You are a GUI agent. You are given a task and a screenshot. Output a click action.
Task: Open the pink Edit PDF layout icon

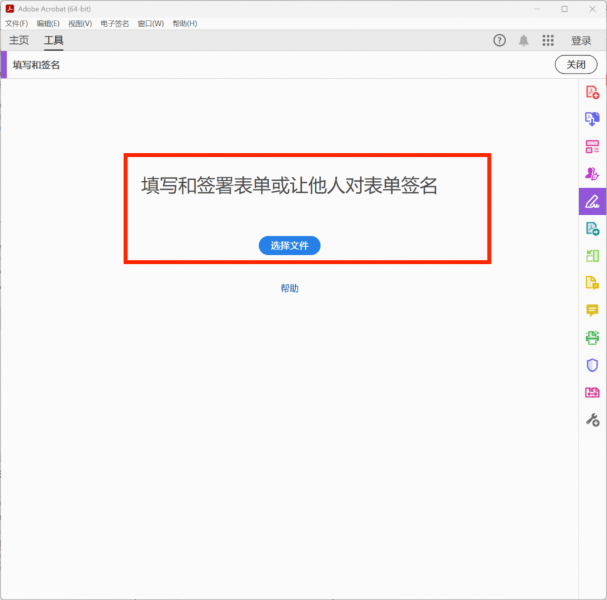(592, 147)
